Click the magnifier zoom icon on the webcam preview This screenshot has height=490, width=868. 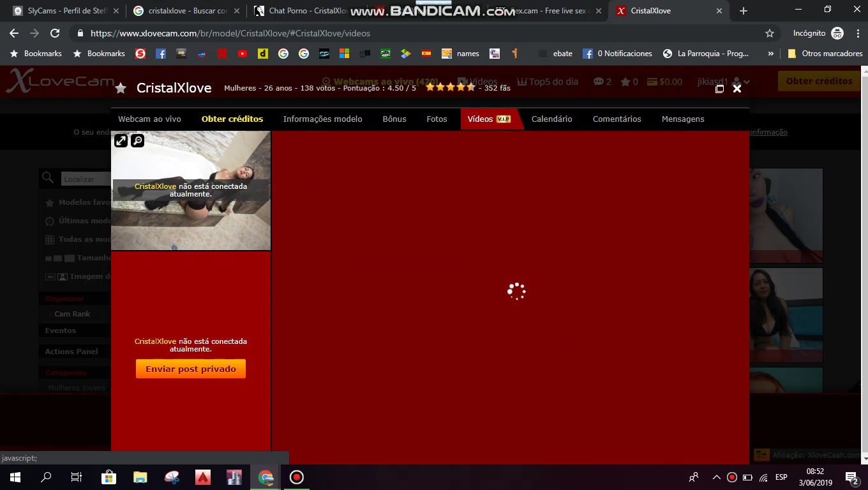pyautogui.click(x=137, y=140)
